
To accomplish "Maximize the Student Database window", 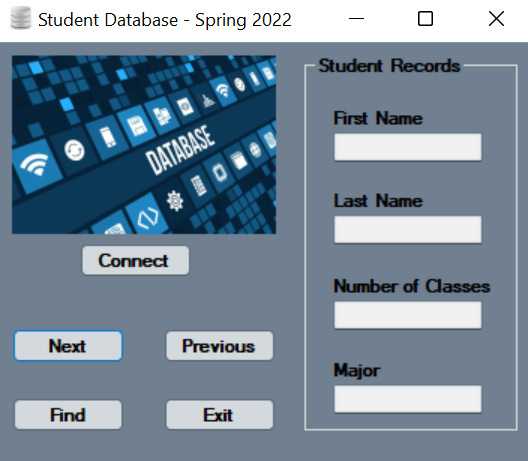I will (425, 19).
